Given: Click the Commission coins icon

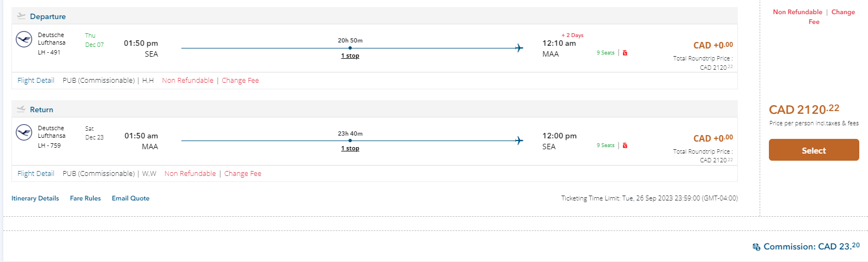Looking at the screenshot, I should [756, 247].
